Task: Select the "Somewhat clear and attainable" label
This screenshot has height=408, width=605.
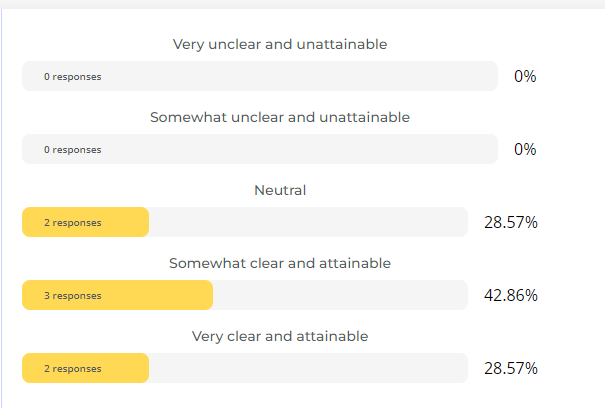Action: point(280,263)
